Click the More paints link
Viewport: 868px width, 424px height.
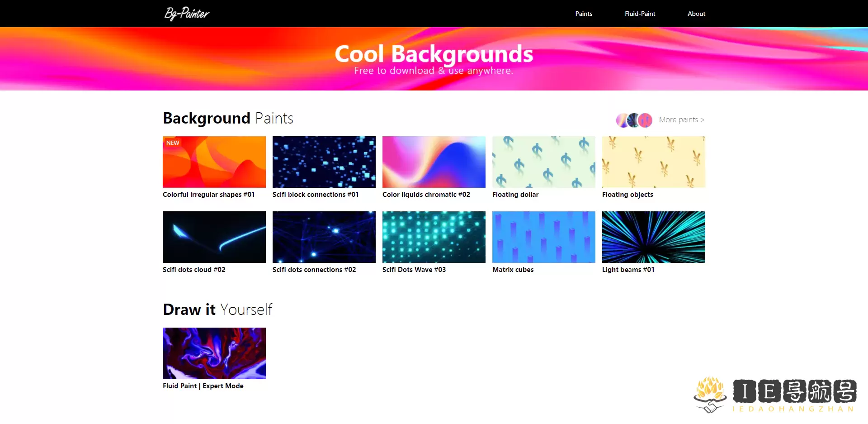tap(681, 120)
